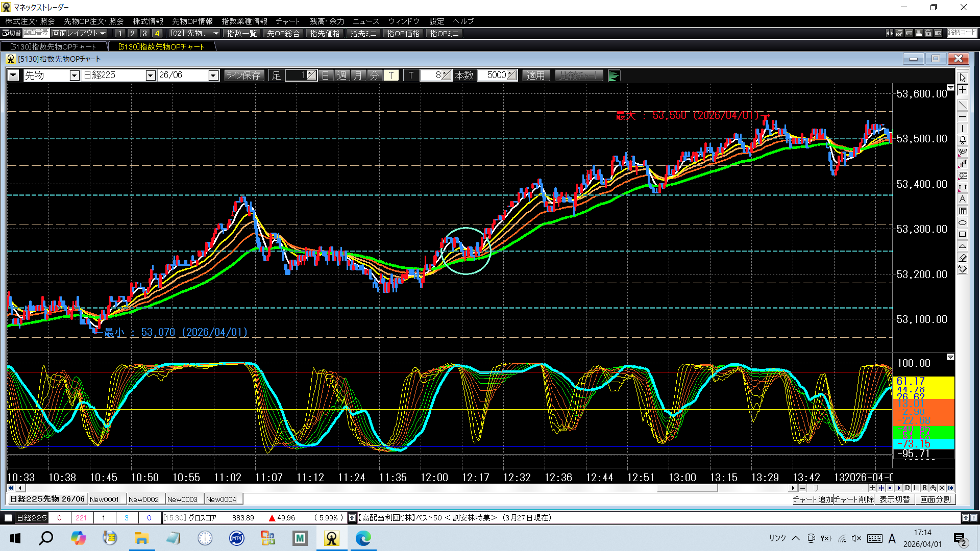Open the 26/06 contract month dropdown
This screenshot has height=551, width=980.
click(x=213, y=76)
